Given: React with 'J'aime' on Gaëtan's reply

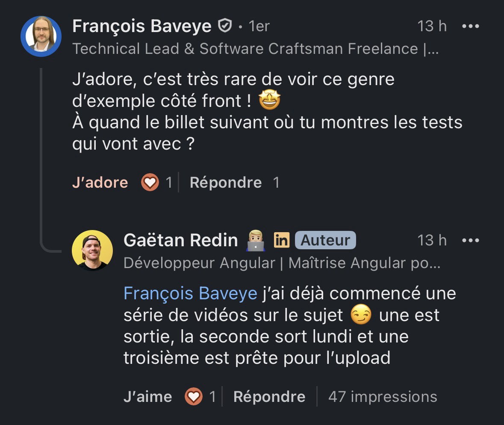Looking at the screenshot, I should [x=147, y=396].
